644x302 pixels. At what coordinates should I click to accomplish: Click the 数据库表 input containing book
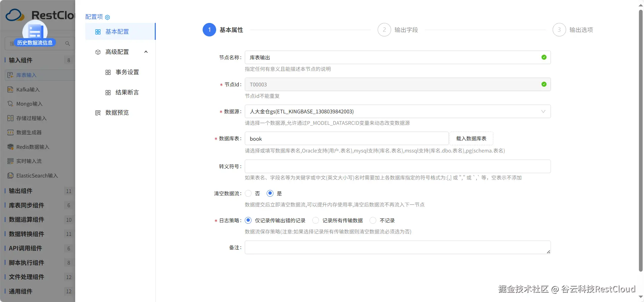tap(347, 138)
